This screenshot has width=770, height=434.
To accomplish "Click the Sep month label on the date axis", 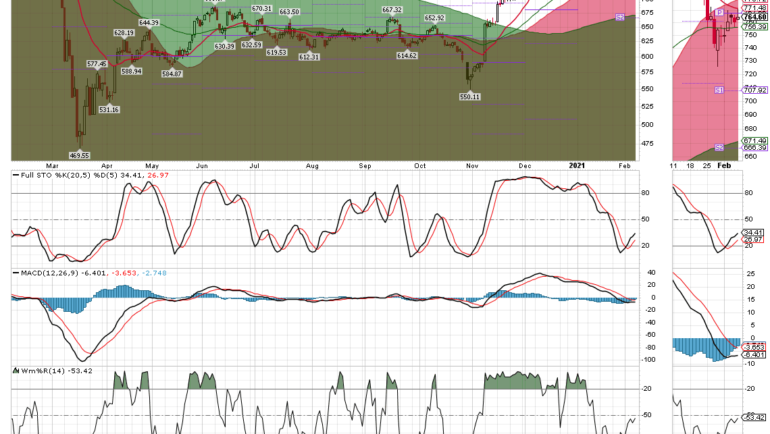I will click(365, 166).
